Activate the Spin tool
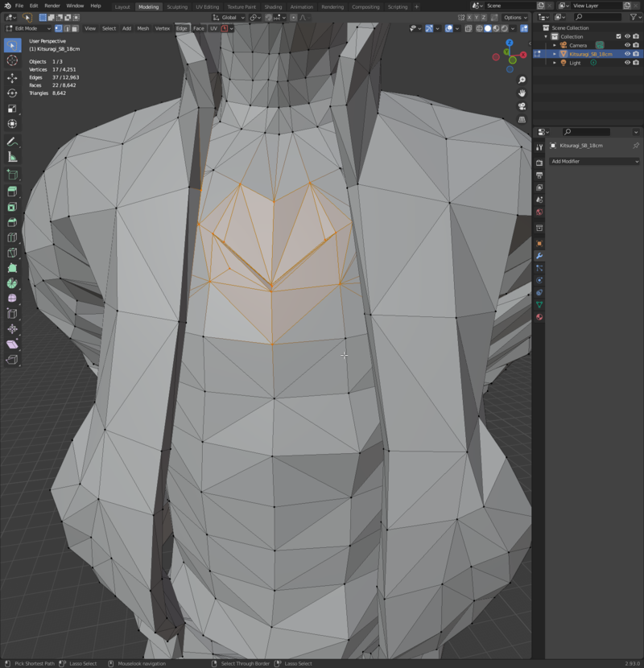This screenshot has height=668, width=644. click(12, 283)
